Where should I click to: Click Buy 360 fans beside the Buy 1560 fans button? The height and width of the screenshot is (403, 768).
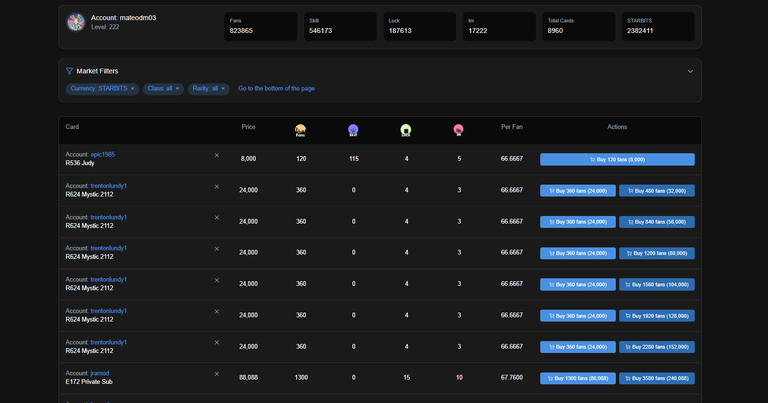578,284
